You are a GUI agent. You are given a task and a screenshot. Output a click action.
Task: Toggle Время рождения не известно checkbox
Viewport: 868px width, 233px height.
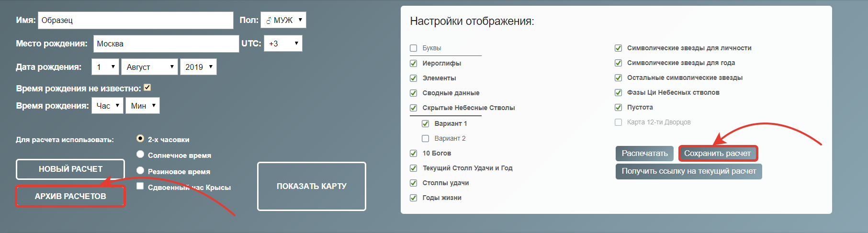click(x=147, y=88)
